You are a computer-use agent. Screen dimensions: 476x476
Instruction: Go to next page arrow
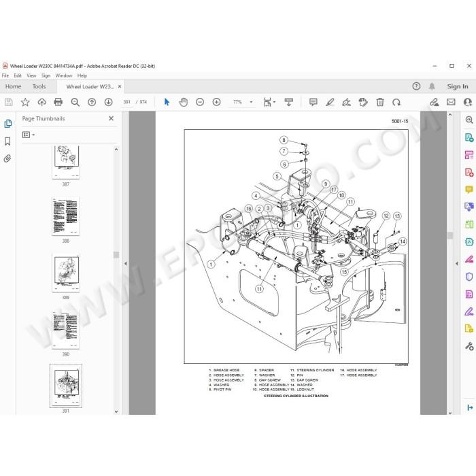click(108, 102)
